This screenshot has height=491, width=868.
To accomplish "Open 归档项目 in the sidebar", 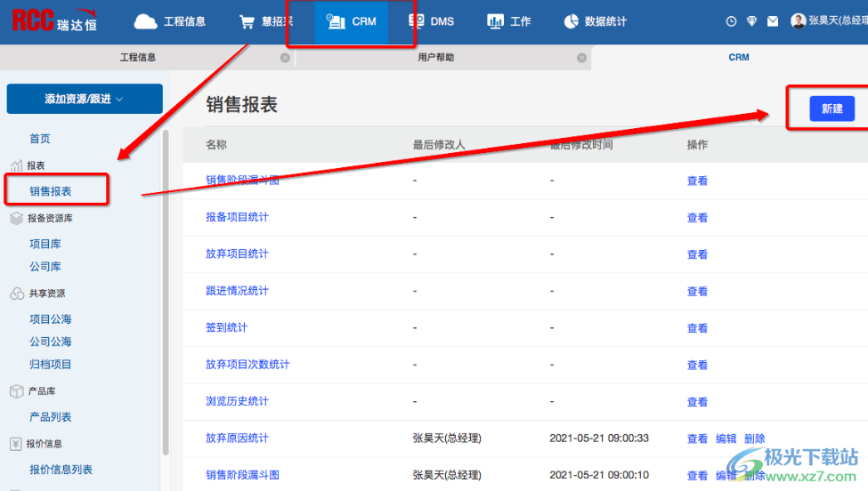I will click(x=51, y=365).
